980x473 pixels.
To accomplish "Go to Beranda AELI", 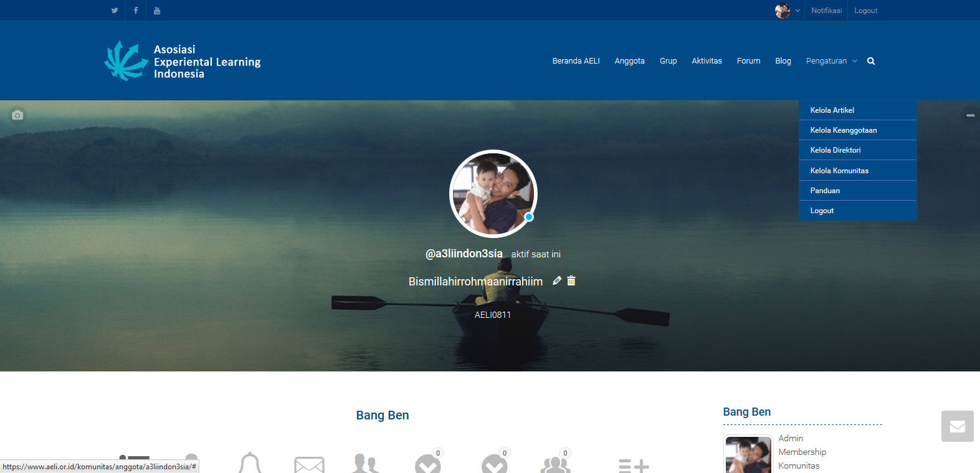I will [576, 61].
